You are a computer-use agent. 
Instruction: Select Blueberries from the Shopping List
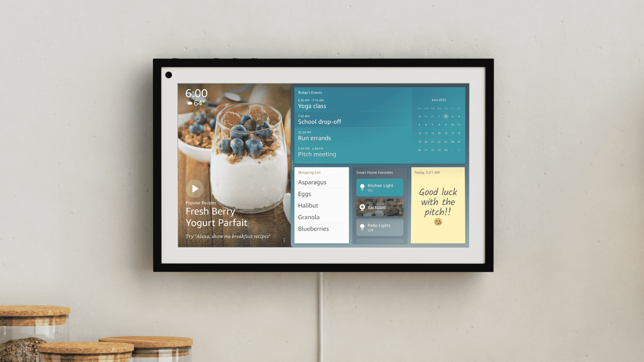[313, 229]
